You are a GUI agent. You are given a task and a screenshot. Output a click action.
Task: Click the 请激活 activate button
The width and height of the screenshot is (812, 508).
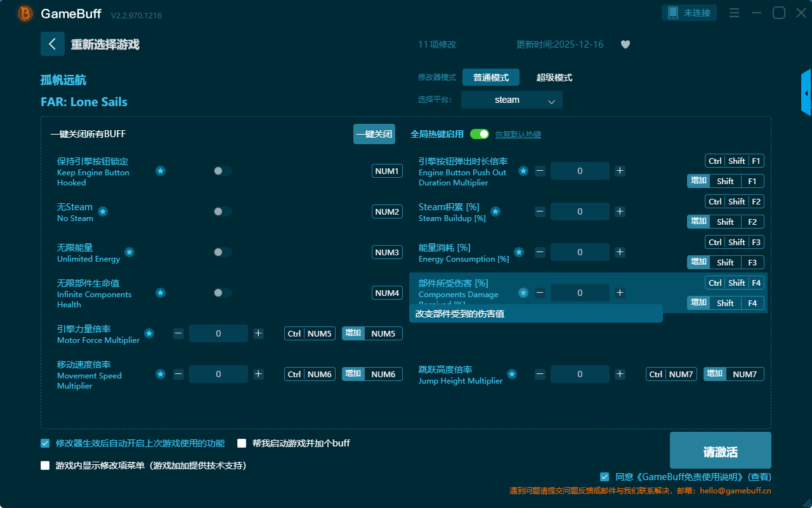720,451
